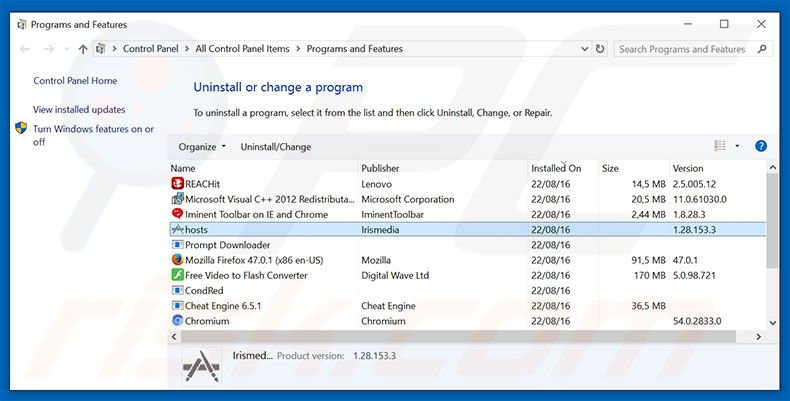
Task: Click the version 1.28.153.3 cell in list
Action: click(x=695, y=230)
